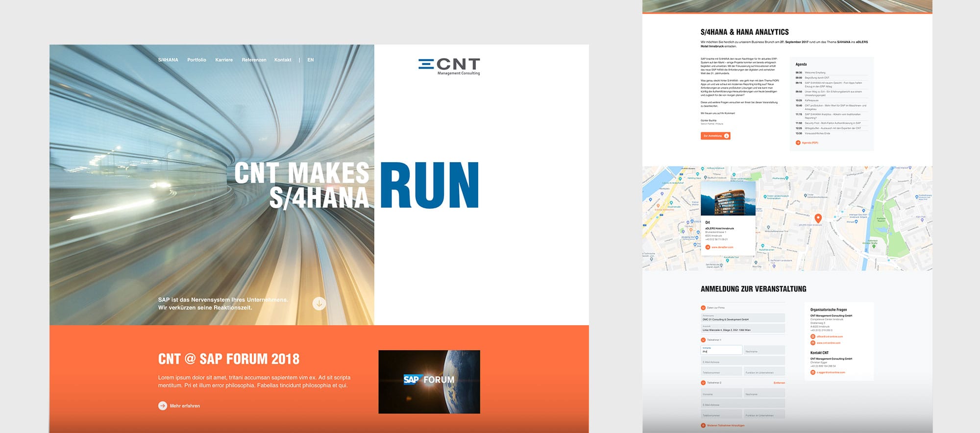
Task: Click the plus icon for adding a Teilnehmer
Action: pyautogui.click(x=703, y=425)
